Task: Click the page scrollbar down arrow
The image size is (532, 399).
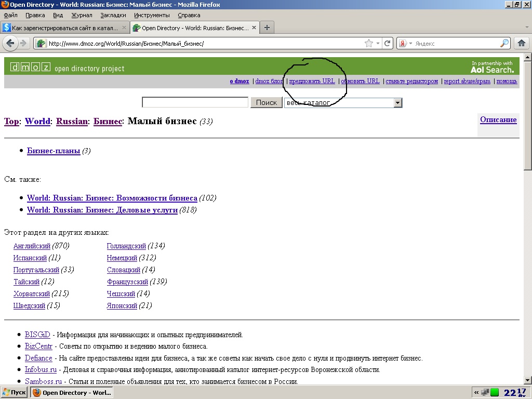Action: [x=527, y=380]
